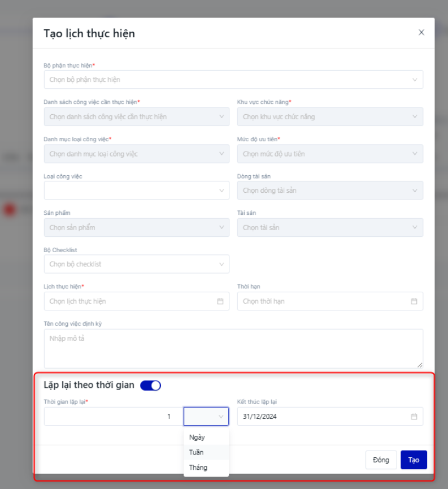
Task: Close the Tạo lịch thực hiện dialog
Action: (421, 33)
